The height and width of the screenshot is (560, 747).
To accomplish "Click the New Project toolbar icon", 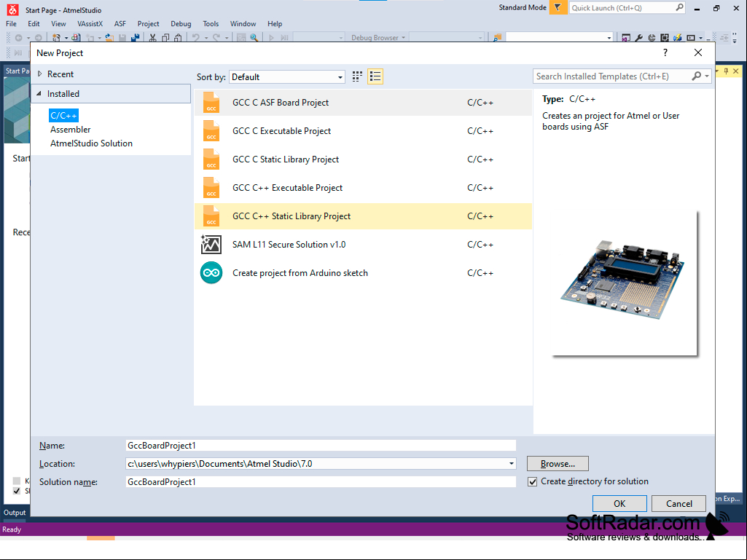I will [56, 38].
